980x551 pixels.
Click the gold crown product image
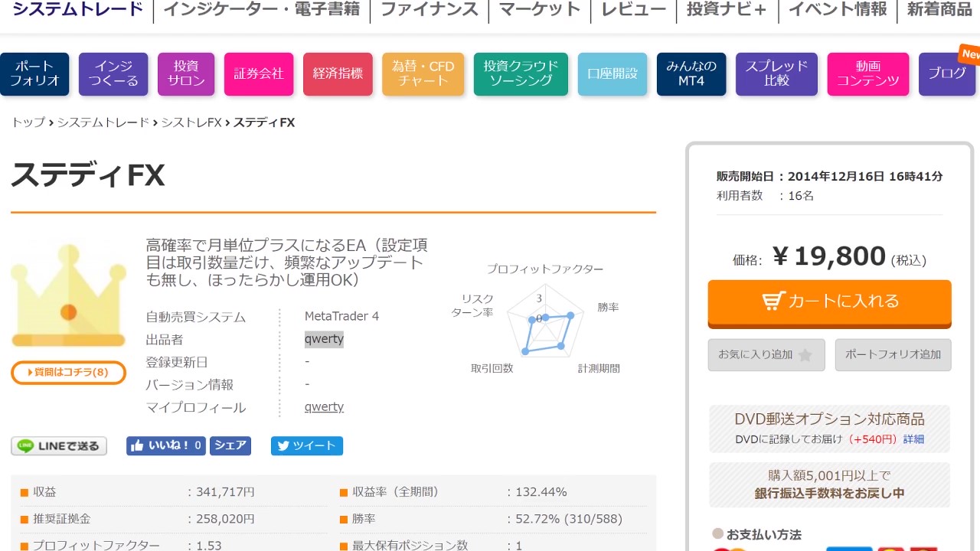68,296
